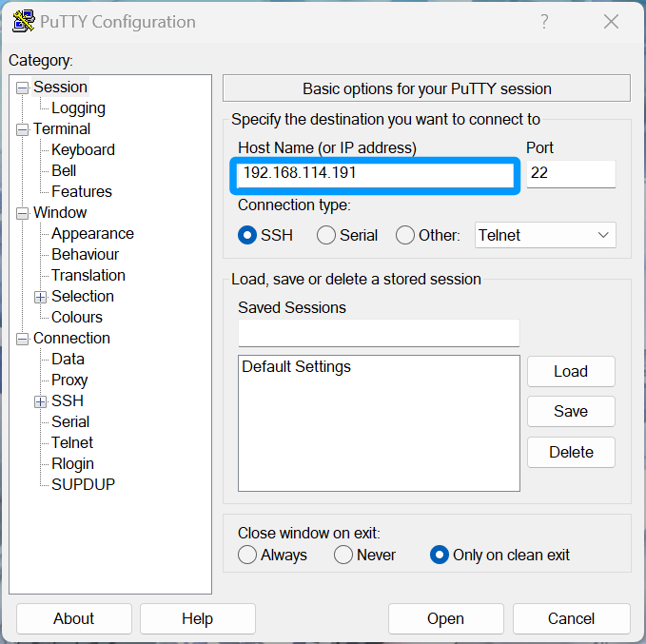Open the Logging settings category
The height and width of the screenshot is (644, 646).
coord(78,108)
